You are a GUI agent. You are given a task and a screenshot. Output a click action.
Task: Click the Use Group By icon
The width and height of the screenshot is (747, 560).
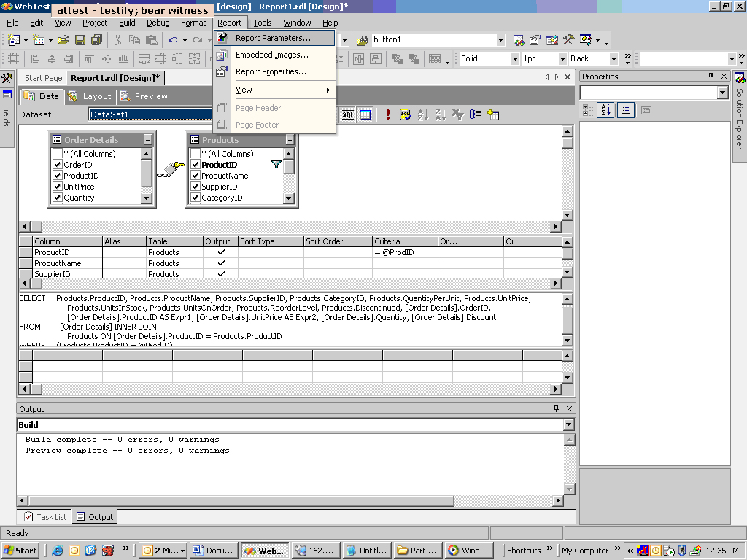coord(475,114)
